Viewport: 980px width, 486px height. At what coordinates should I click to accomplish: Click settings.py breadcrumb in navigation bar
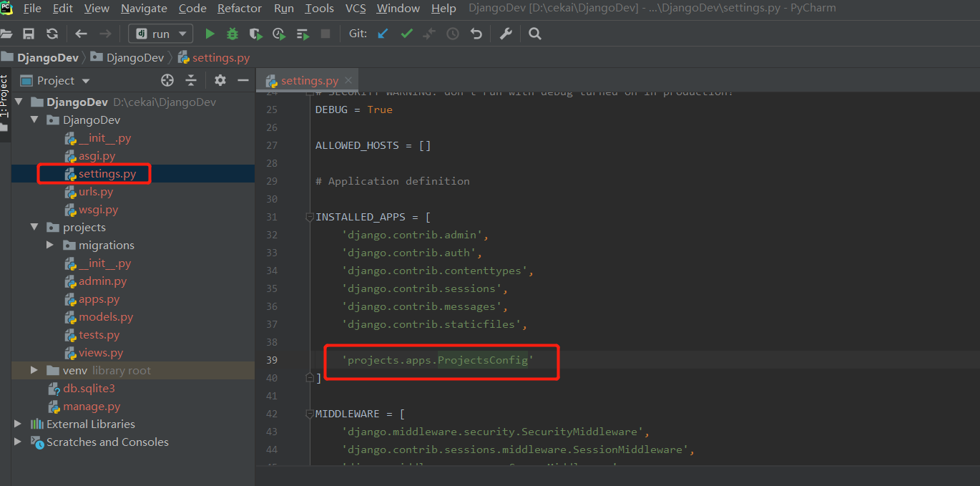pos(214,58)
